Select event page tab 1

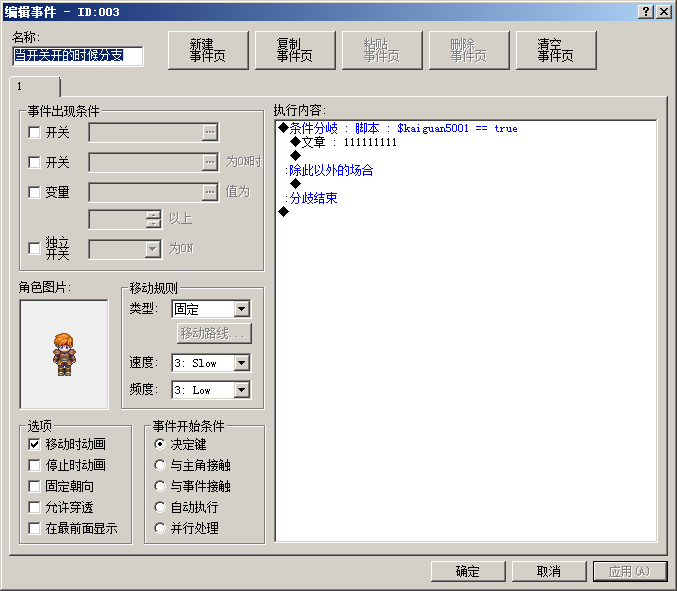[x=35, y=86]
